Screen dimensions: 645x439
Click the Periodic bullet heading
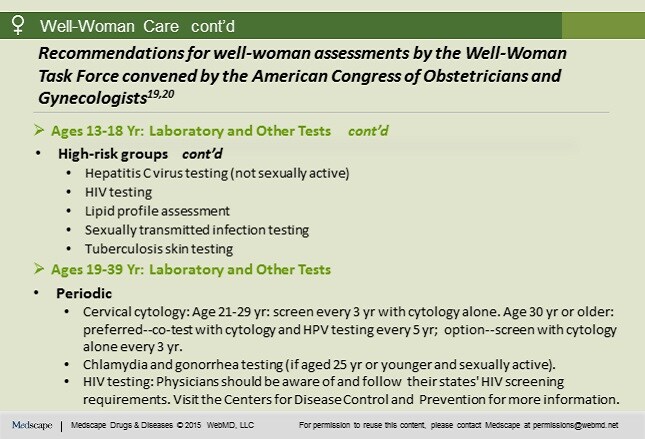pos(84,293)
